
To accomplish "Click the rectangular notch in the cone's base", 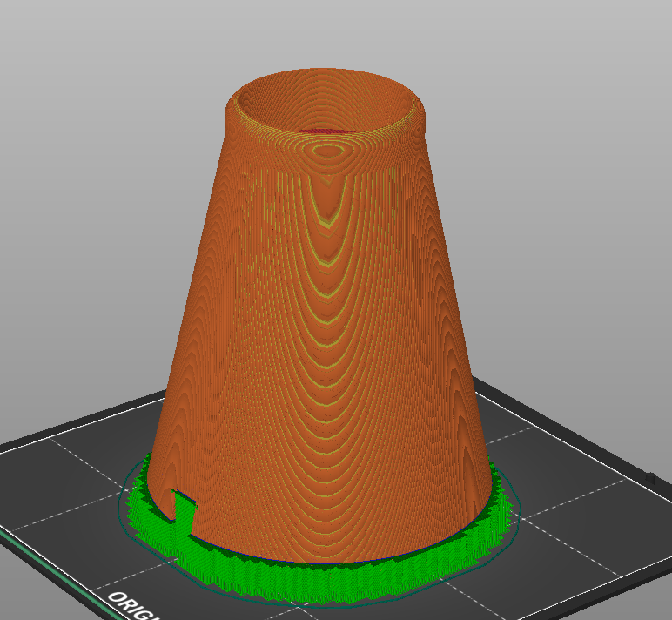I will (185, 512).
